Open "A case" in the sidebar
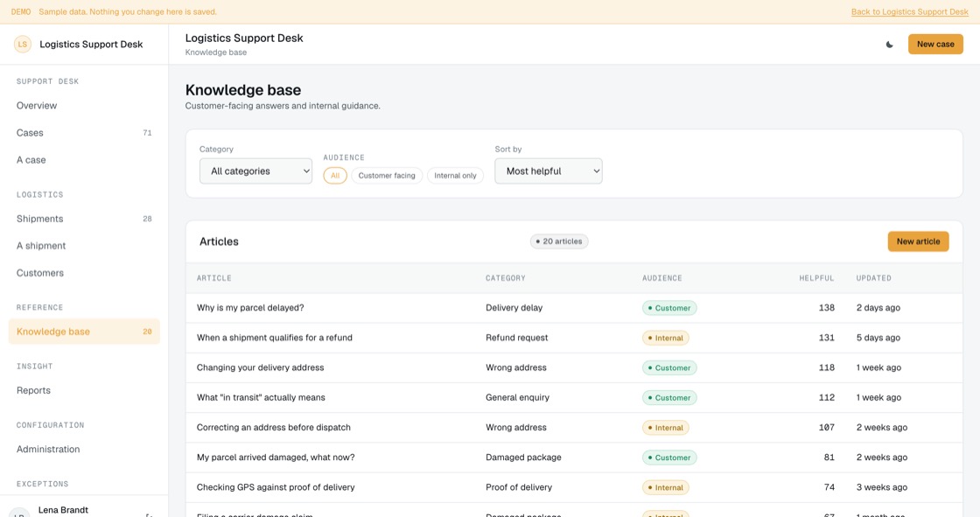Viewport: 980px width, 517px height. [84, 160]
